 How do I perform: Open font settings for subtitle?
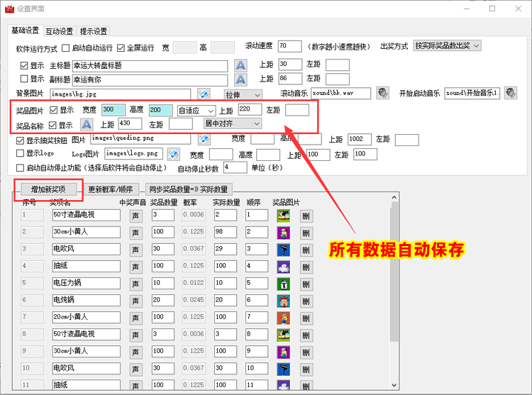(x=240, y=79)
